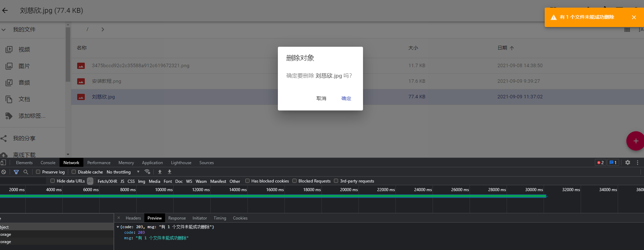
Task: Click the red plus upload button
Action: [x=635, y=141]
